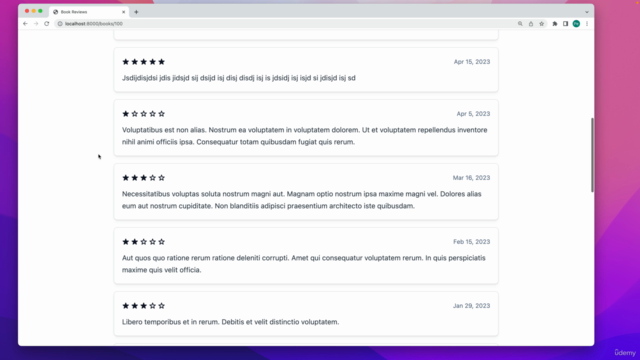Click the review starting "Libero temporibus"
This screenshot has width=640, height=360.
230,322
